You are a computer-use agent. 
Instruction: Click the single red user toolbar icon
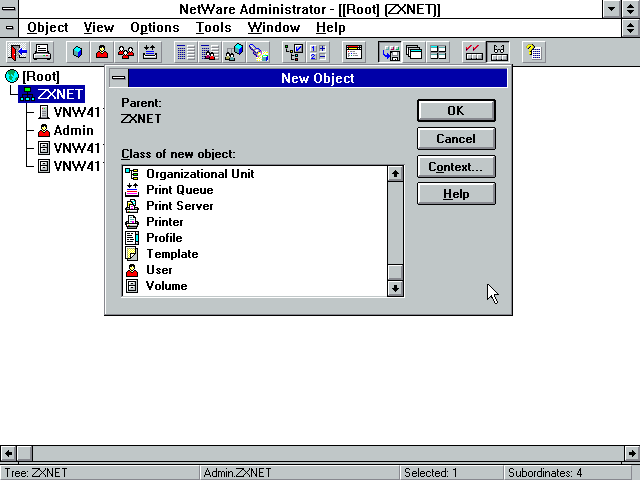[x=102, y=52]
